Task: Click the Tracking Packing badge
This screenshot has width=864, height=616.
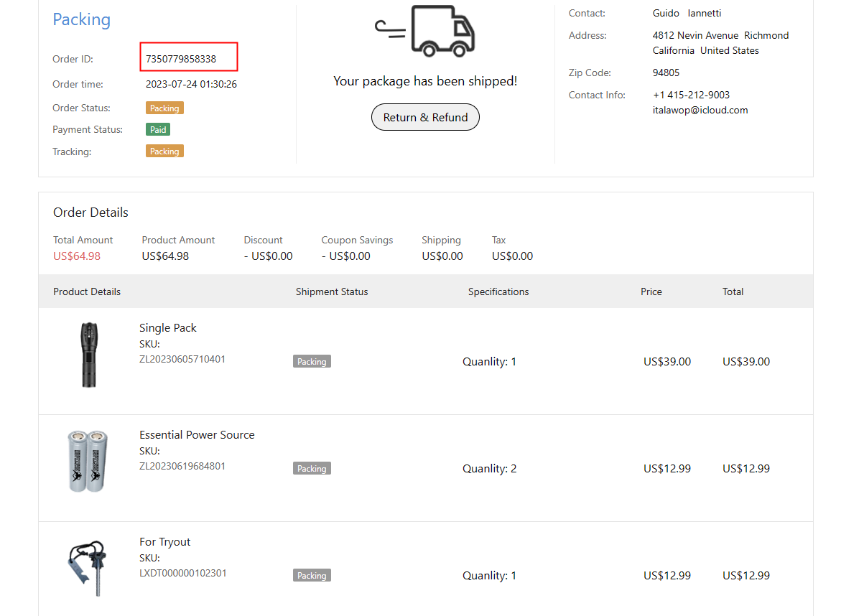Action: click(x=164, y=151)
